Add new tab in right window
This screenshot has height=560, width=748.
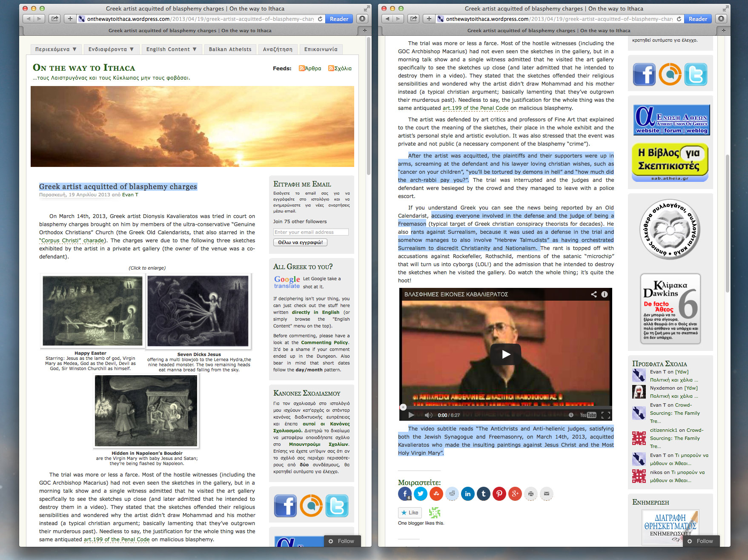pos(723,30)
